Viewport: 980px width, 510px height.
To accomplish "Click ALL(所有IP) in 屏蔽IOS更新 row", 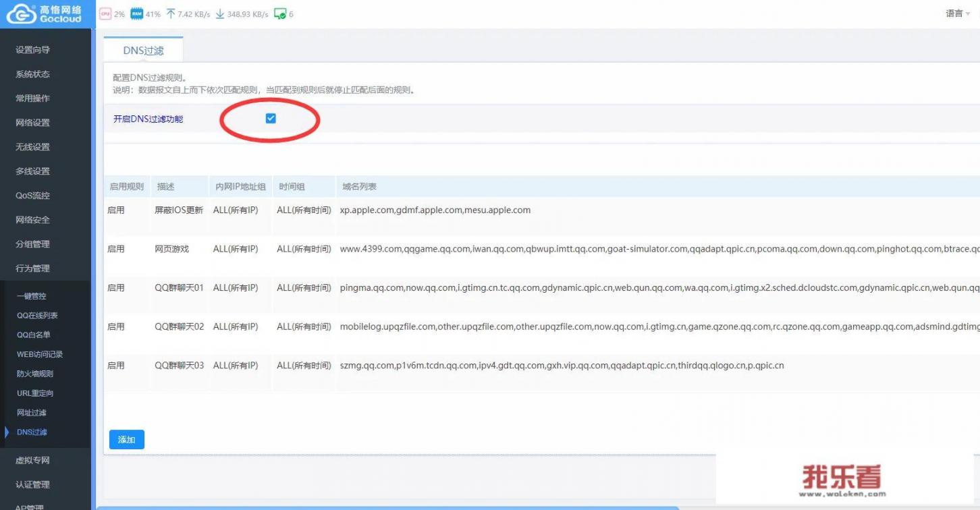I will pos(236,210).
